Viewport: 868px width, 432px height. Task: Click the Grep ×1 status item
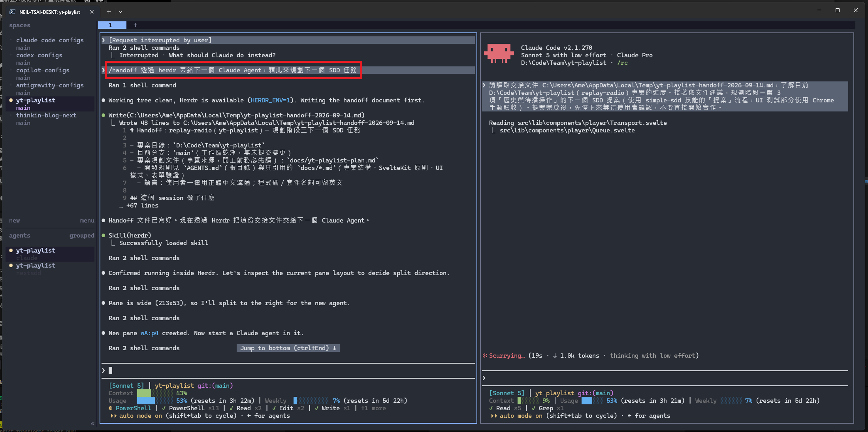coord(548,408)
